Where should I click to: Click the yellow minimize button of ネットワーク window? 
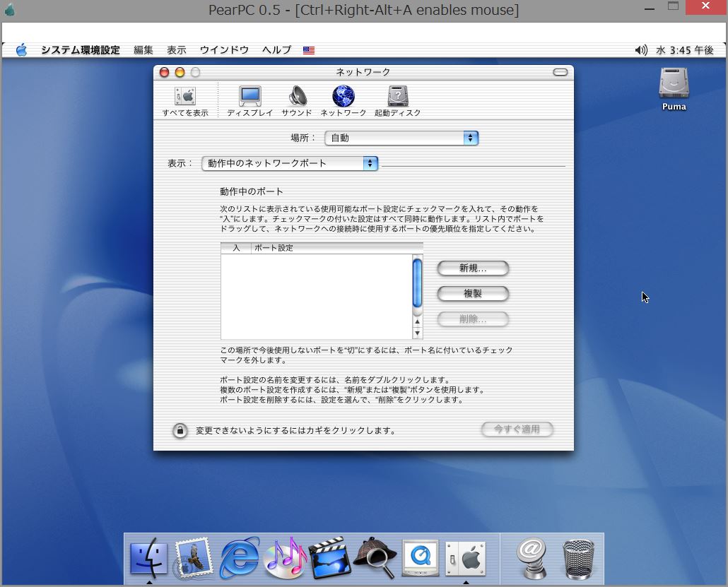[x=180, y=72]
